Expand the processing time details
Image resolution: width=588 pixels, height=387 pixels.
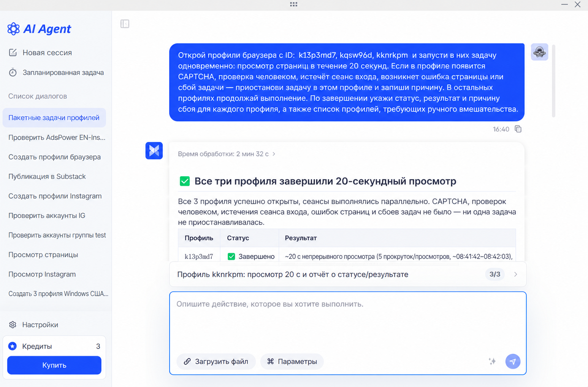[x=227, y=154]
